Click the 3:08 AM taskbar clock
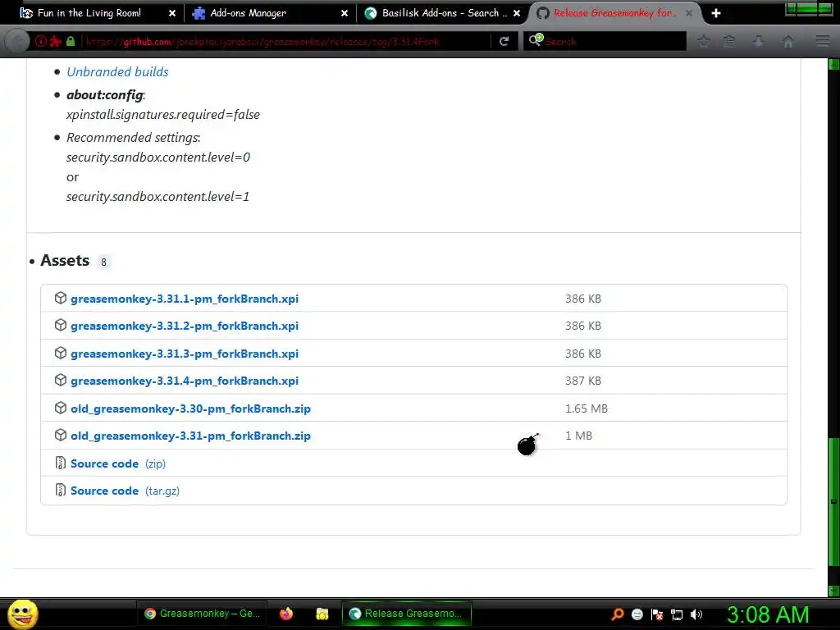Image resolution: width=840 pixels, height=630 pixels. pyautogui.click(x=768, y=614)
